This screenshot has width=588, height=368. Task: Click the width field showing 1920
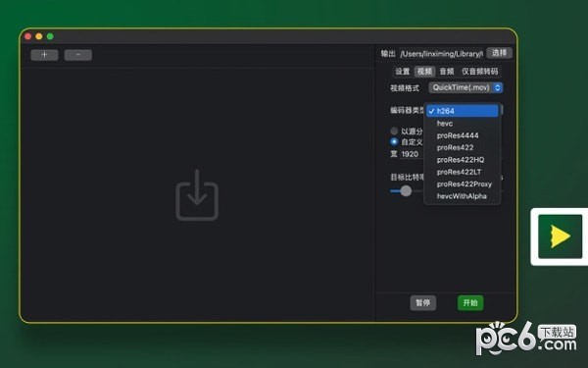pos(411,154)
